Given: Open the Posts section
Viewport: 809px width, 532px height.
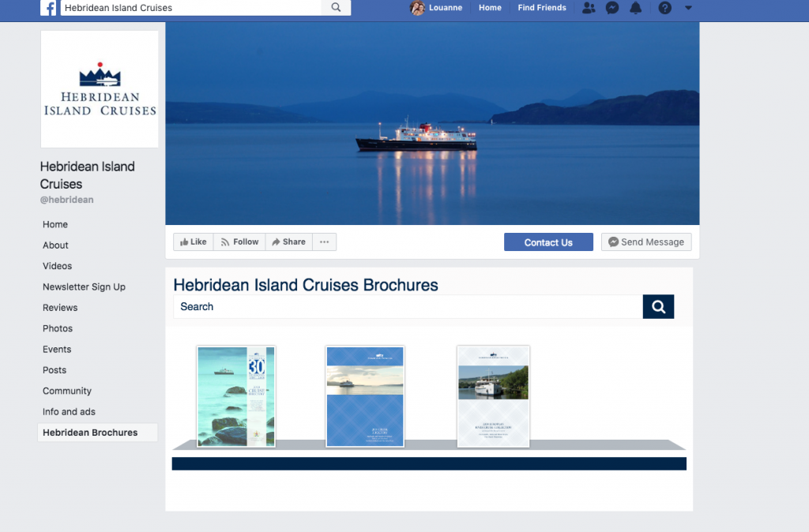Looking at the screenshot, I should (55, 370).
